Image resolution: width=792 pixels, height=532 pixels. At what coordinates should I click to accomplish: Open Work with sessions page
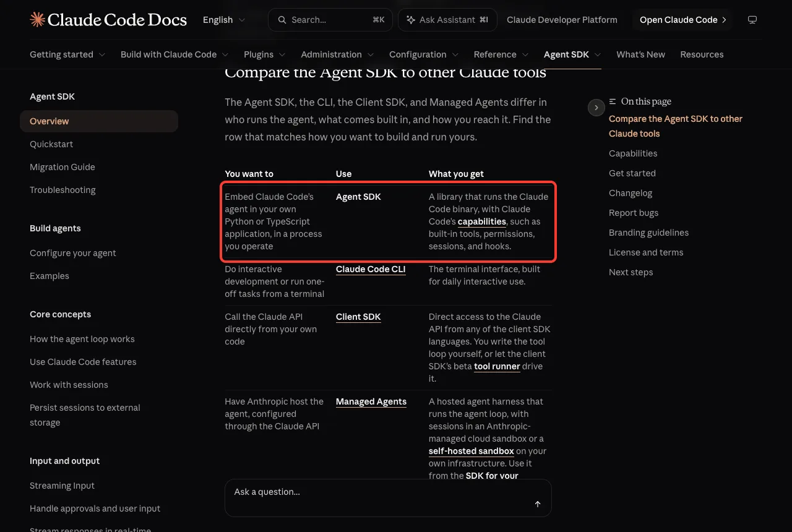(x=69, y=385)
